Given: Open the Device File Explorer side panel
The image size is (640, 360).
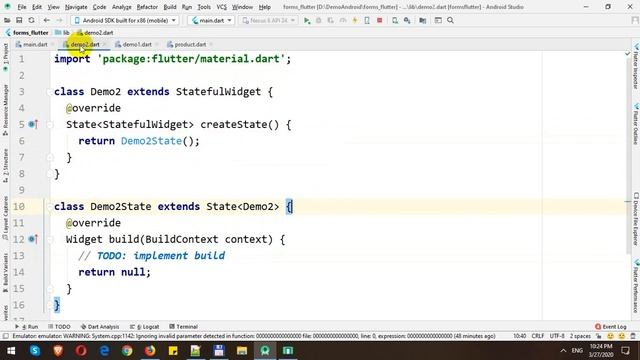Looking at the screenshot, I should tap(636, 219).
